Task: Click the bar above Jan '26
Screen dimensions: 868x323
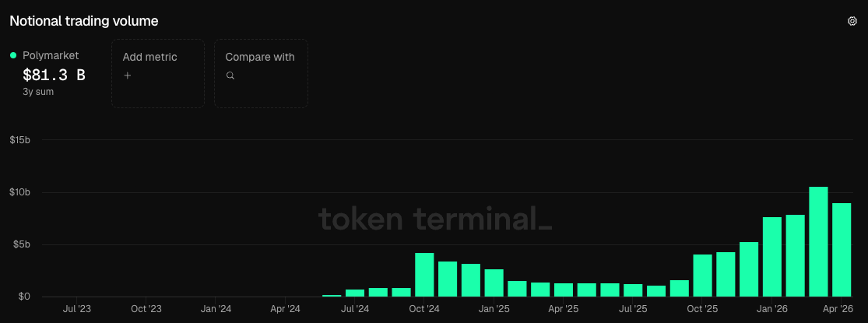Action: [771, 257]
